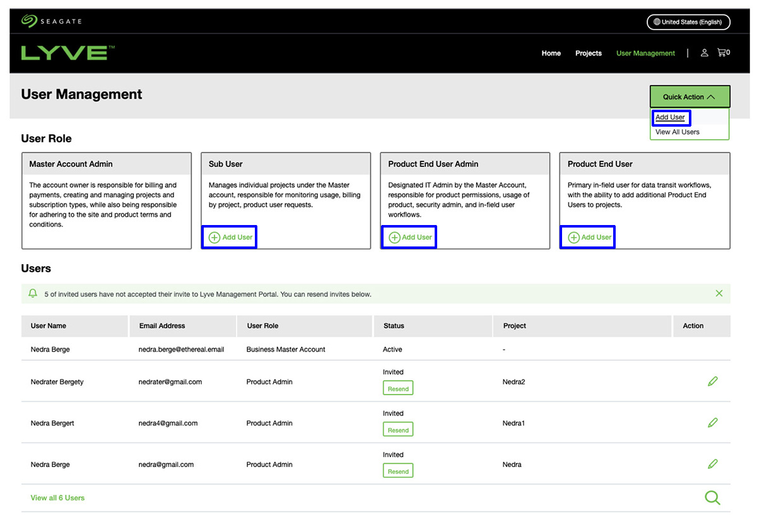Open Projects in navigation
The image size is (757, 532).
coord(589,53)
